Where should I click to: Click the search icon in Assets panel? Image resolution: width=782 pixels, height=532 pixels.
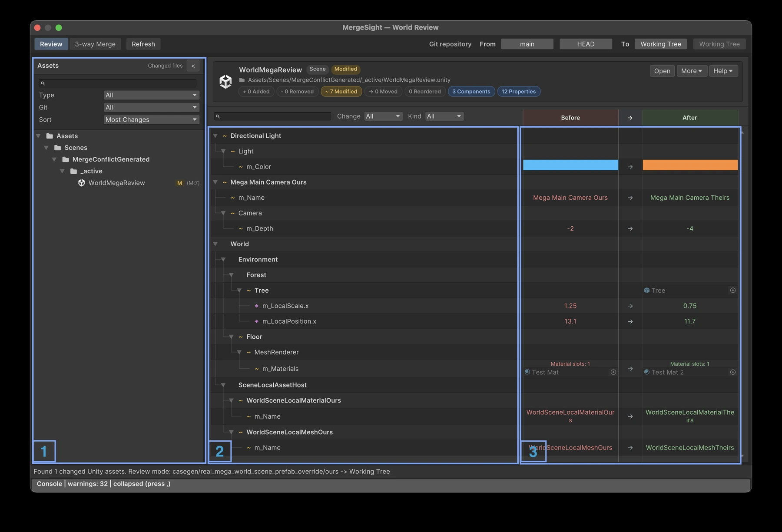[x=43, y=83]
